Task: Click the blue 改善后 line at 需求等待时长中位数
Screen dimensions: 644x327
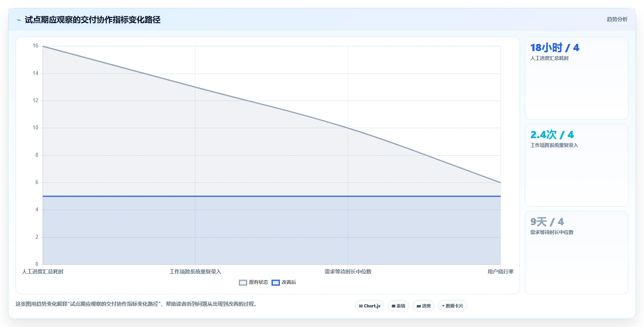Action: 348,196
